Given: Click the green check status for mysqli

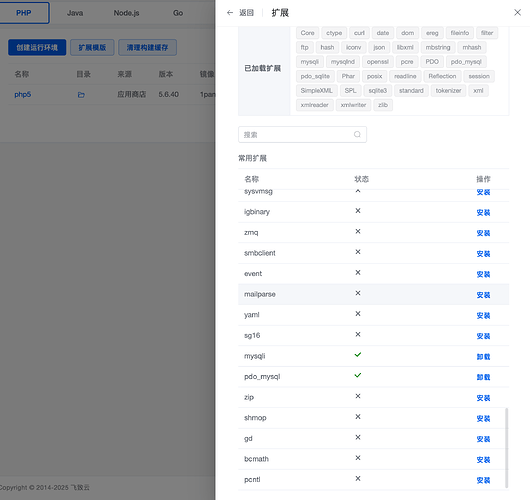Looking at the screenshot, I should 358,355.
